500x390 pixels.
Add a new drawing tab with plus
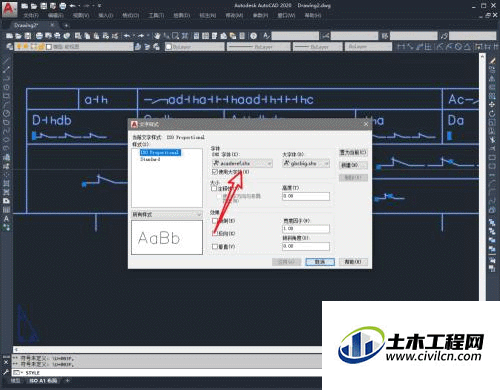click(x=66, y=25)
